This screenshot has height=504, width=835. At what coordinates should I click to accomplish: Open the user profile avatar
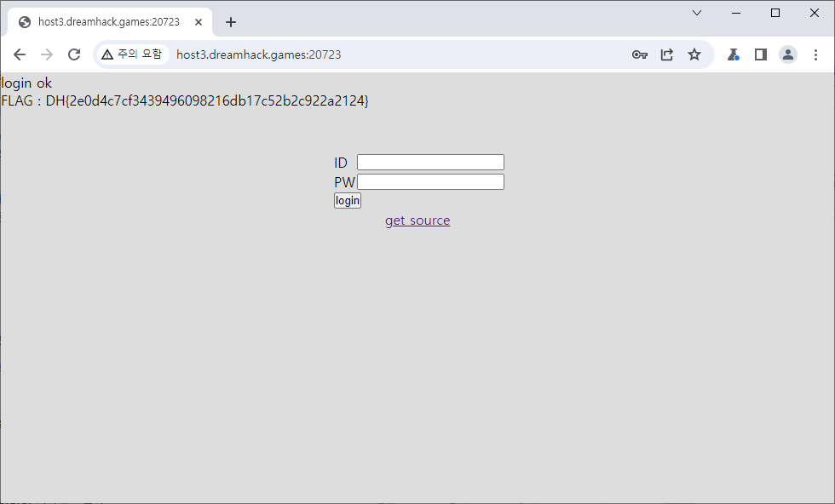pos(788,54)
